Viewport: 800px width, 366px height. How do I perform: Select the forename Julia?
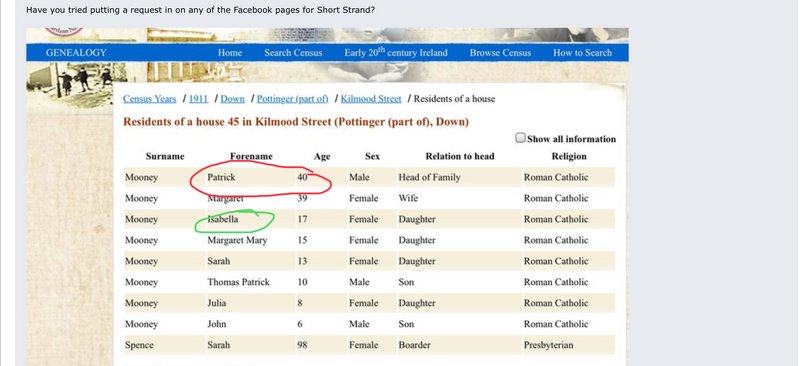tap(216, 303)
